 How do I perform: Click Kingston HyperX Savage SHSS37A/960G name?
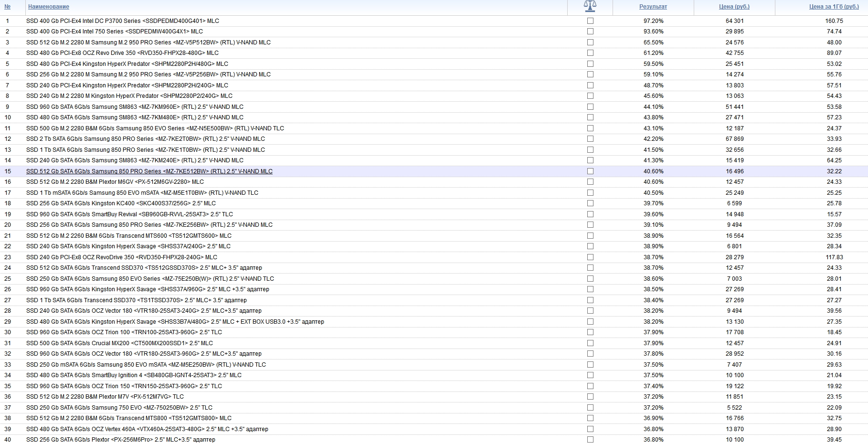[x=148, y=289]
